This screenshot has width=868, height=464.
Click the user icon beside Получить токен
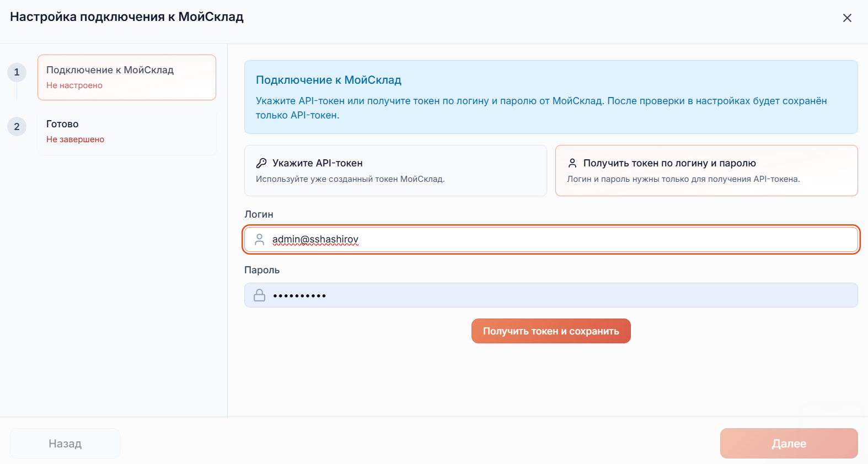point(572,163)
